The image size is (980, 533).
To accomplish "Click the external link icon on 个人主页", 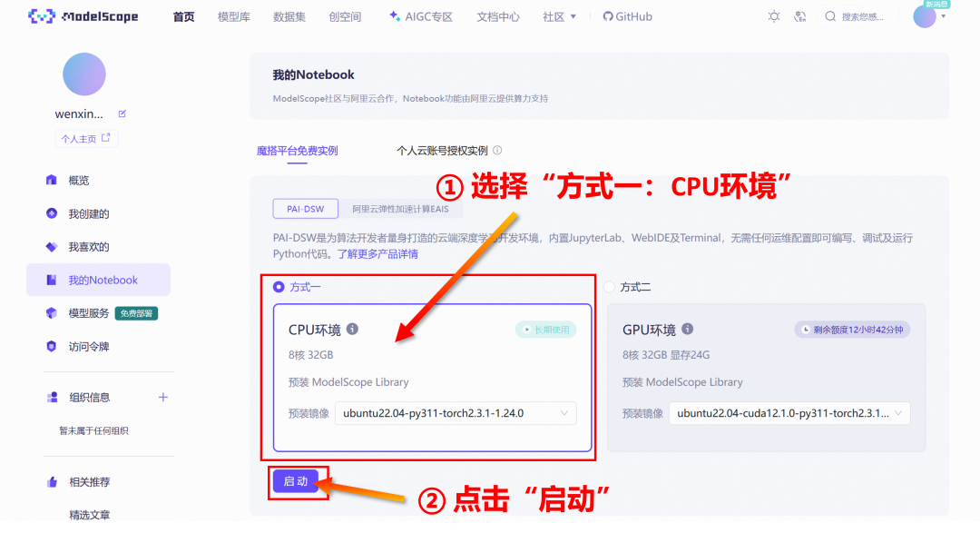I will coord(105,138).
